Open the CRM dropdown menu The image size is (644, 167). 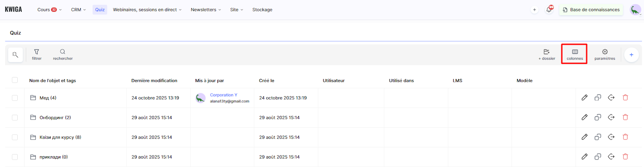pyautogui.click(x=78, y=10)
